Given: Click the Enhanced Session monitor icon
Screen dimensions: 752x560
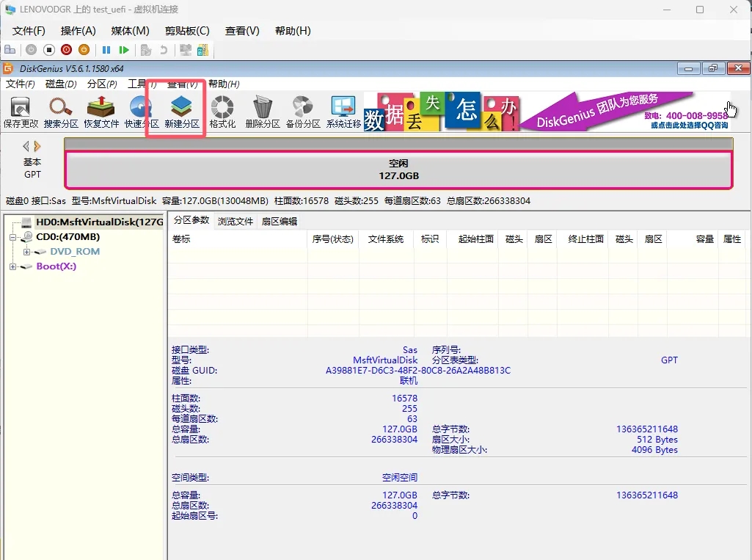Looking at the screenshot, I should click(186, 49).
